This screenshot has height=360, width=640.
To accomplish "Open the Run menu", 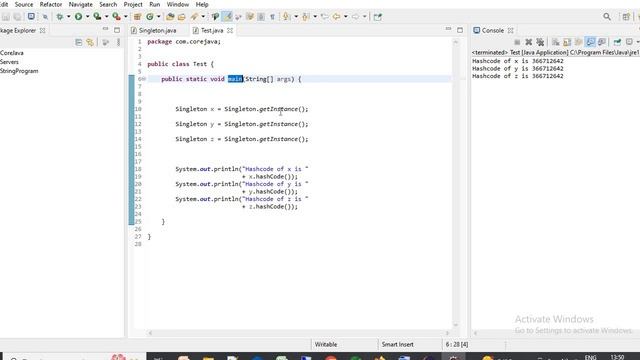I will (154, 4).
